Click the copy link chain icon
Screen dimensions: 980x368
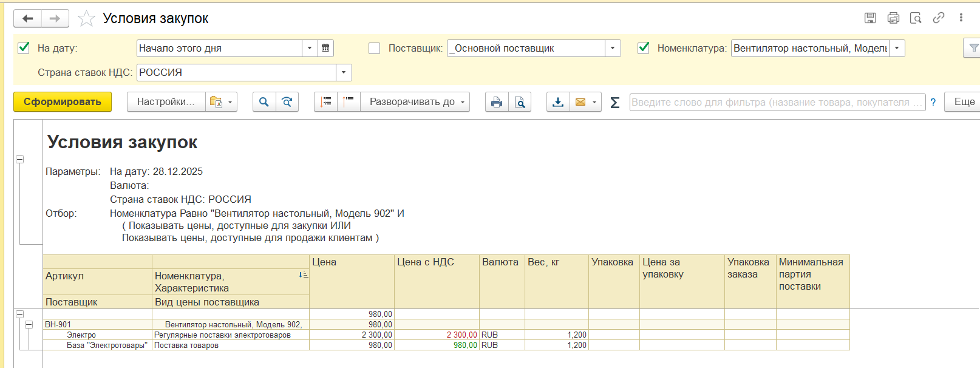(x=938, y=18)
